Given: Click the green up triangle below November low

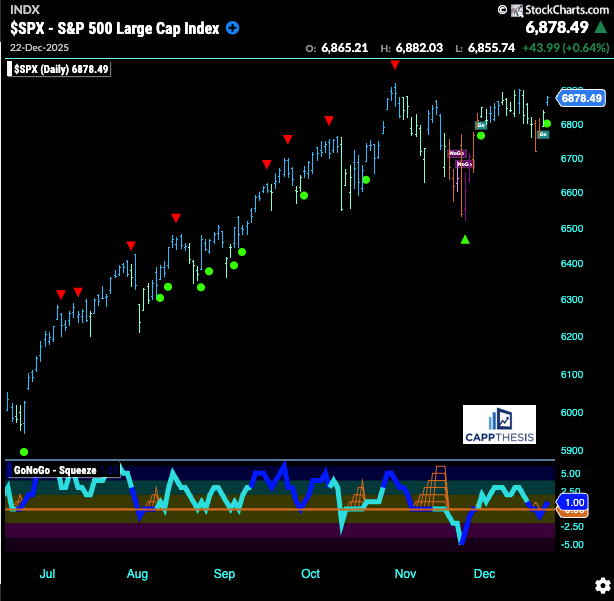Looking at the screenshot, I should [465, 239].
